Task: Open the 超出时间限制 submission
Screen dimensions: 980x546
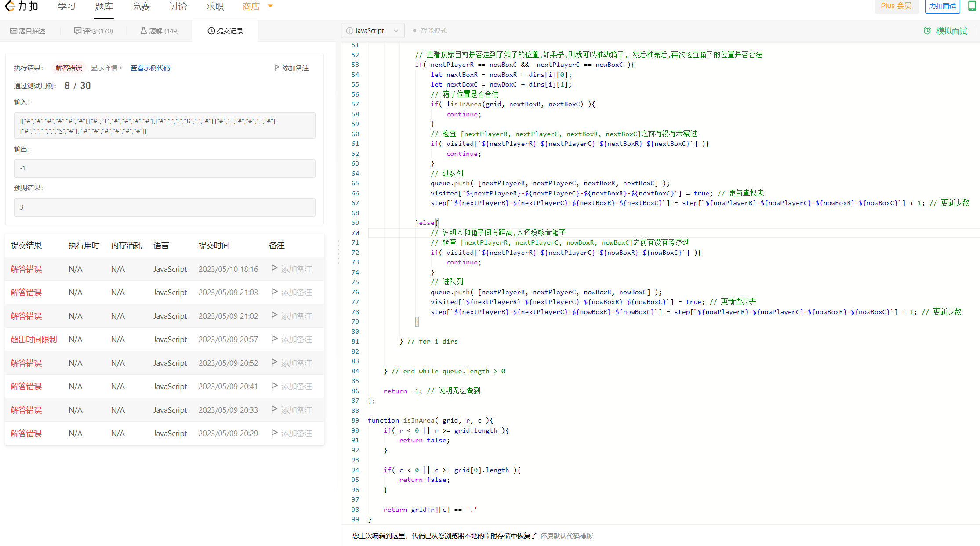Action: (x=34, y=340)
